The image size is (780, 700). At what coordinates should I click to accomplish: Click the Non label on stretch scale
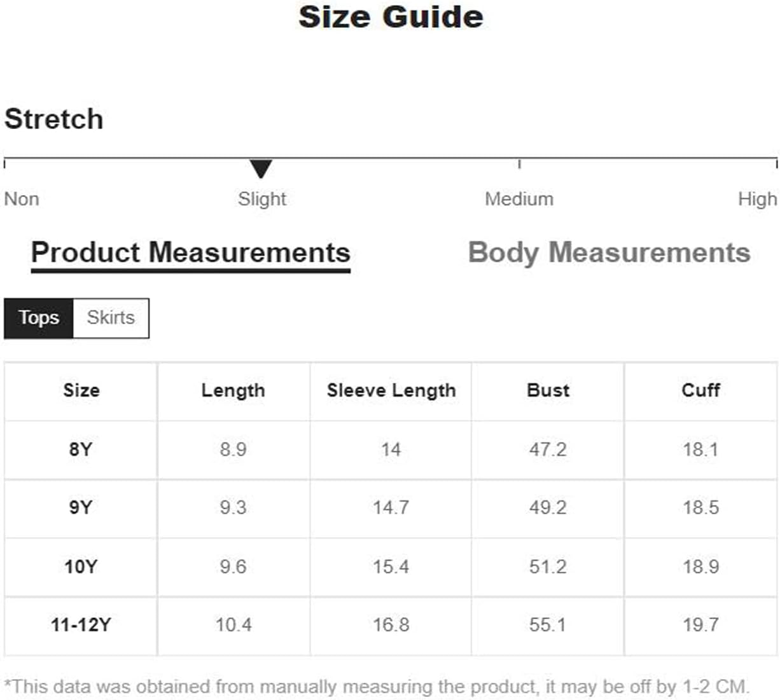(22, 199)
